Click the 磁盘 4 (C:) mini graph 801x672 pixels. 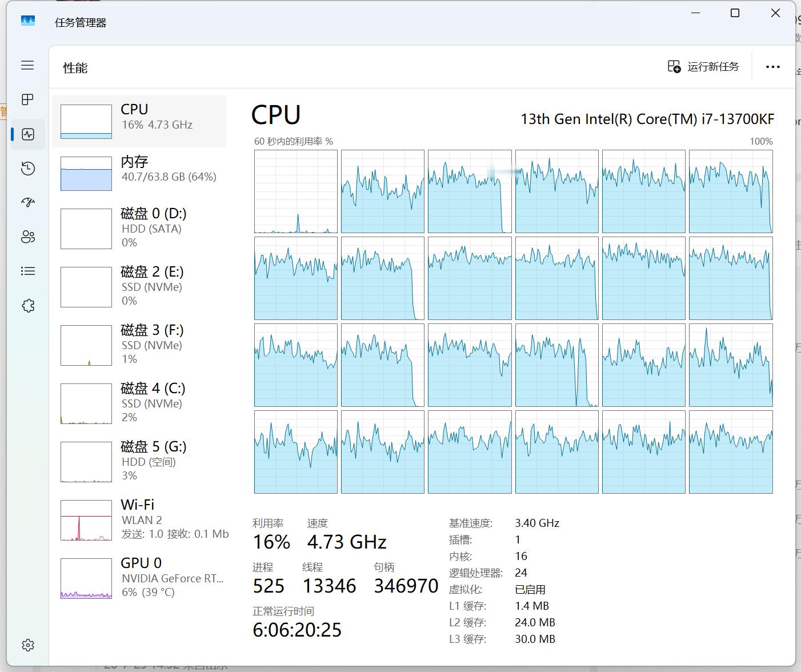[x=86, y=404]
